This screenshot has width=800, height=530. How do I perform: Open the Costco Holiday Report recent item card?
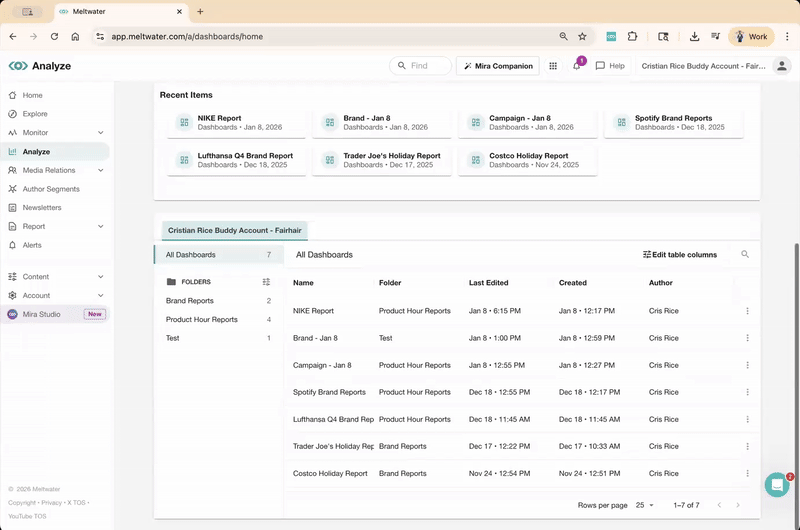click(x=528, y=160)
